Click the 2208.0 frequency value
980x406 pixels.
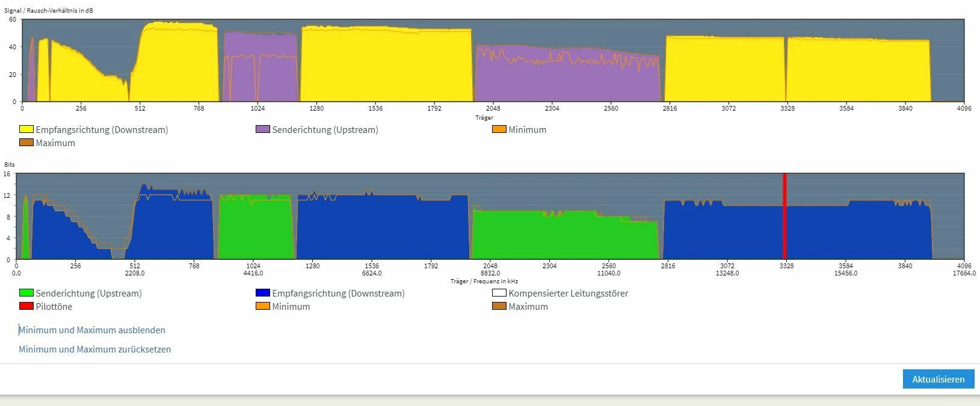click(x=135, y=273)
